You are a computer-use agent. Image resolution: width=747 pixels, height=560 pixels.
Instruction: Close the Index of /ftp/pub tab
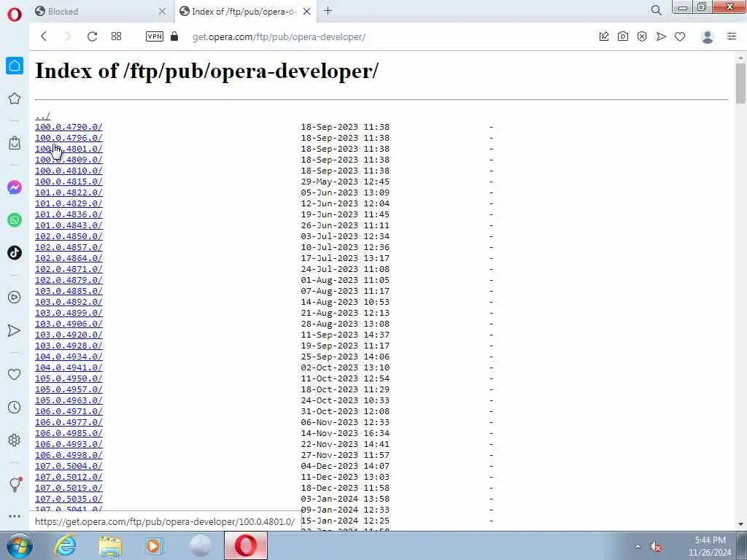coord(307,12)
